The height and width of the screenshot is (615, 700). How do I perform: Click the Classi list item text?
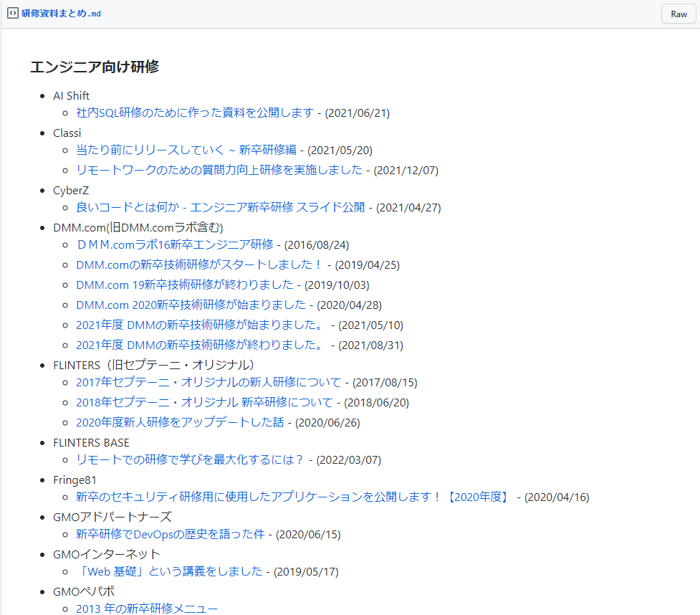tap(67, 133)
